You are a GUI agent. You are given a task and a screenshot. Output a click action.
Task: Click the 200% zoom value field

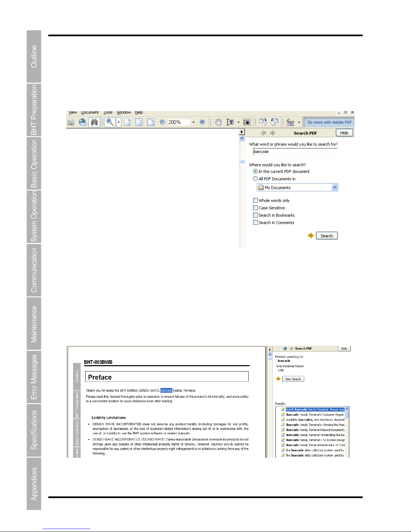(x=179, y=122)
